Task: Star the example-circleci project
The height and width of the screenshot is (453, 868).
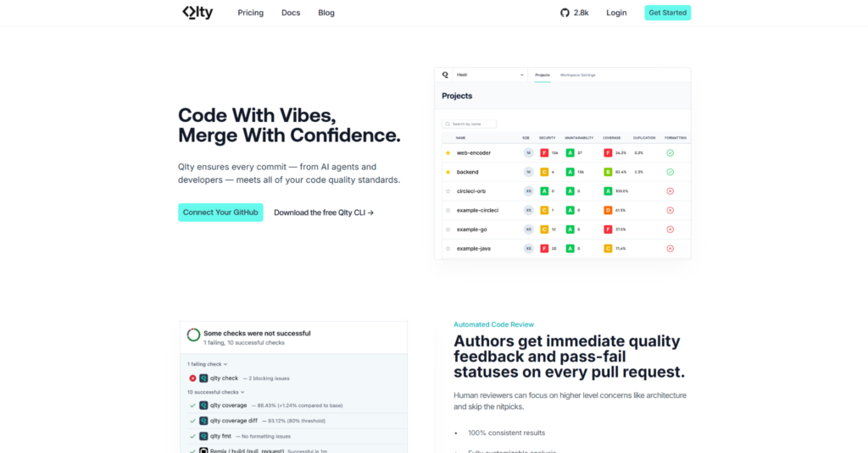Action: pyautogui.click(x=448, y=210)
